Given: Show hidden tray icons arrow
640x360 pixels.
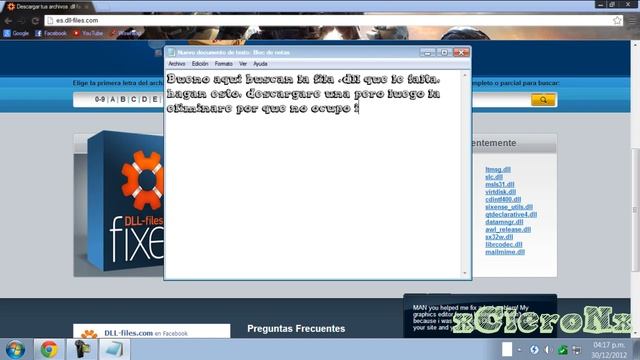Looking at the screenshot, I should pyautogui.click(x=519, y=350).
